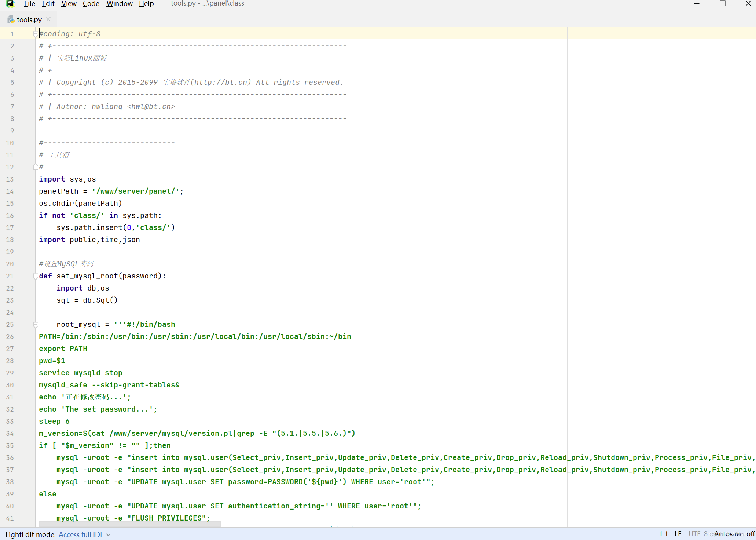Collapse the header comment block at line 1
The image size is (756, 540).
tap(35, 34)
